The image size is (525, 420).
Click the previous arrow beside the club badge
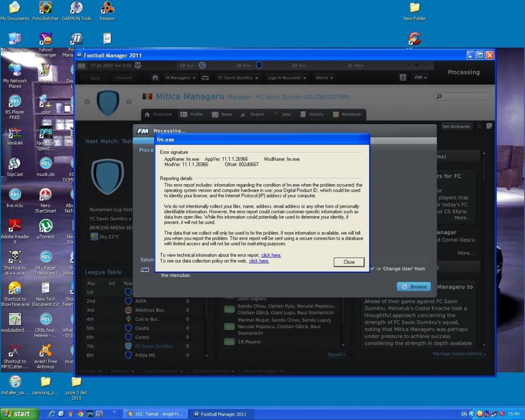[x=87, y=101]
